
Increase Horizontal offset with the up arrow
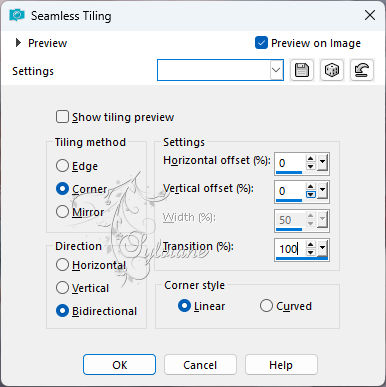tap(311, 159)
